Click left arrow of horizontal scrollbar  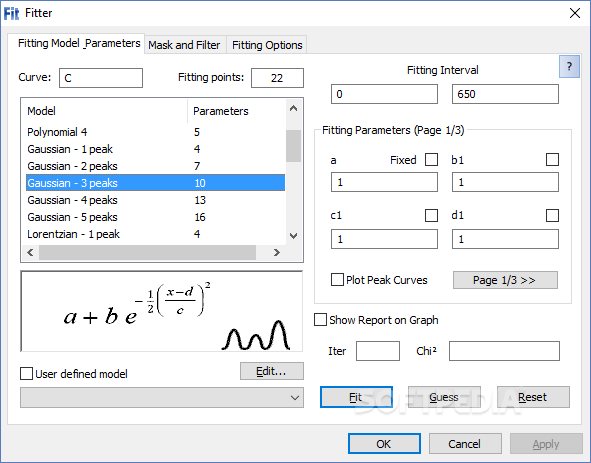coord(30,252)
